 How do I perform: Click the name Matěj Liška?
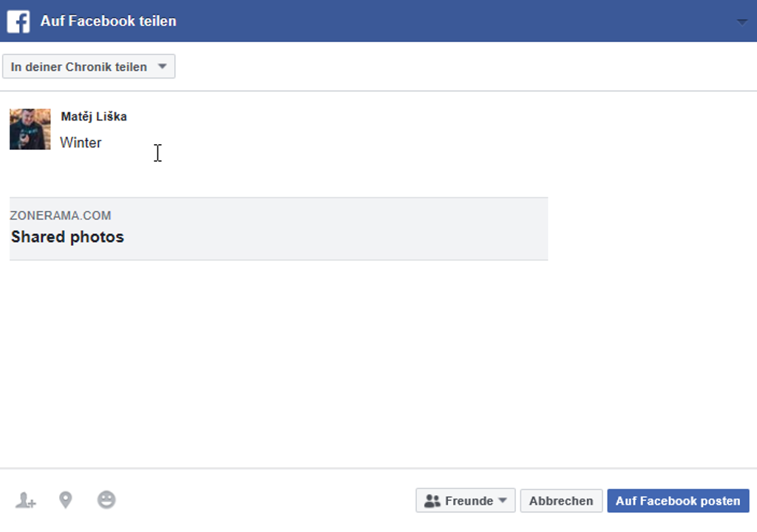(94, 117)
